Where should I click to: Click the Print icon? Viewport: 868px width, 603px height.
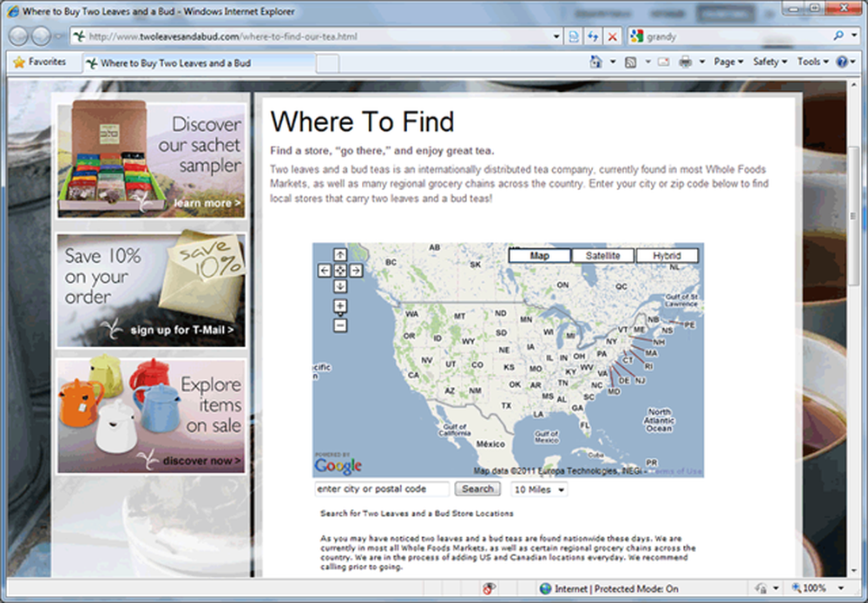coord(686,62)
